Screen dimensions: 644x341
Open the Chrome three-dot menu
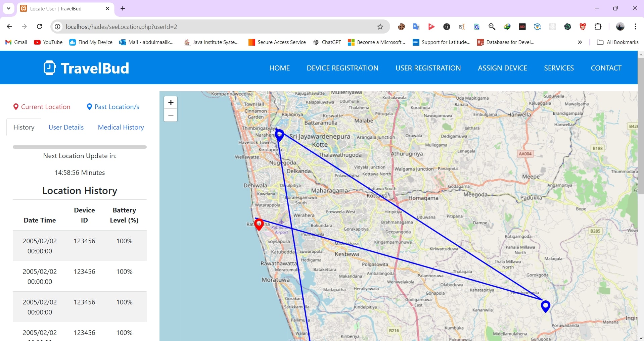635,27
